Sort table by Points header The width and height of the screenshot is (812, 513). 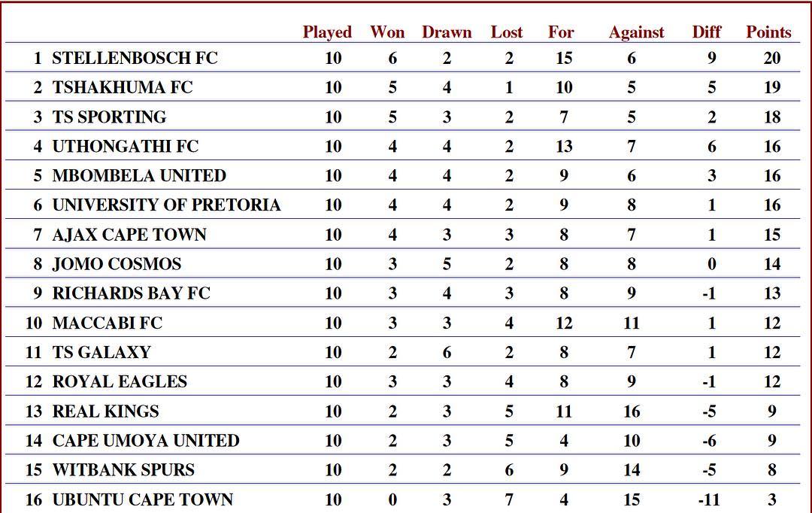coord(768,32)
